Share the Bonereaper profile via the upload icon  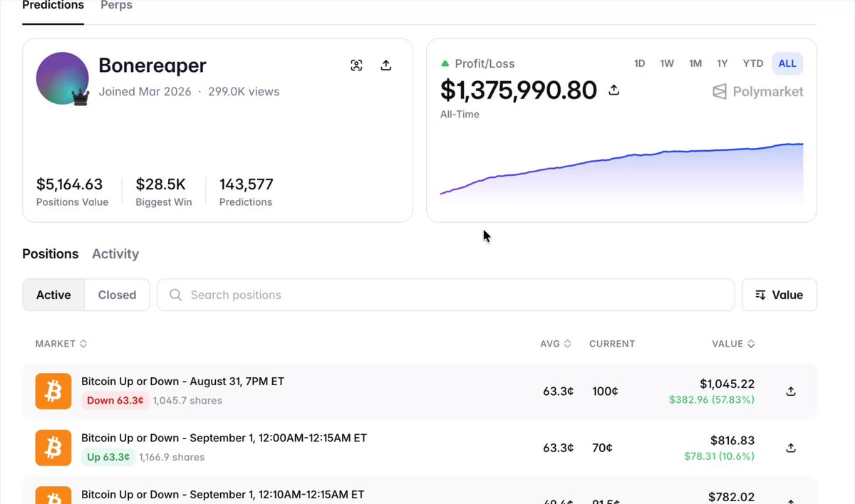386,65
